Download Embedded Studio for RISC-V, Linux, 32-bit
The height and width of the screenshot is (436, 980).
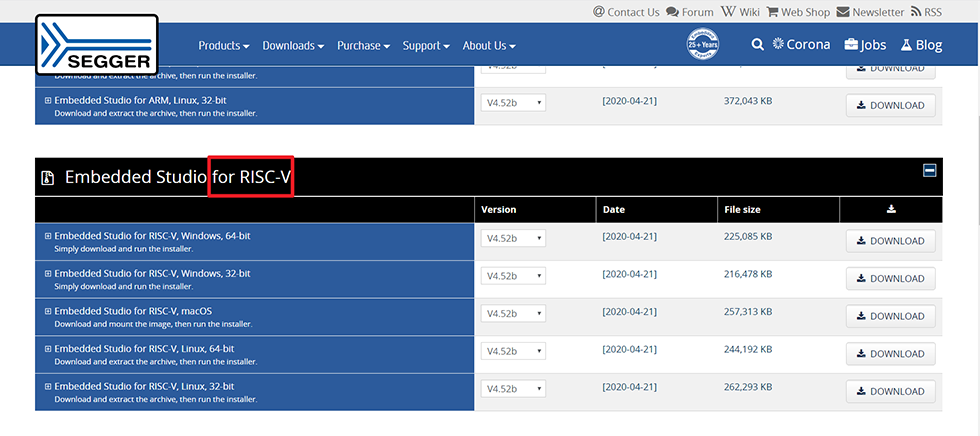click(891, 392)
